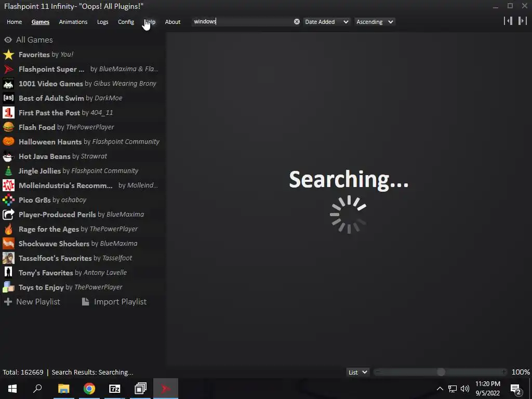Toggle the left sidebar visibility icon
This screenshot has width=532, height=399.
[508, 21]
